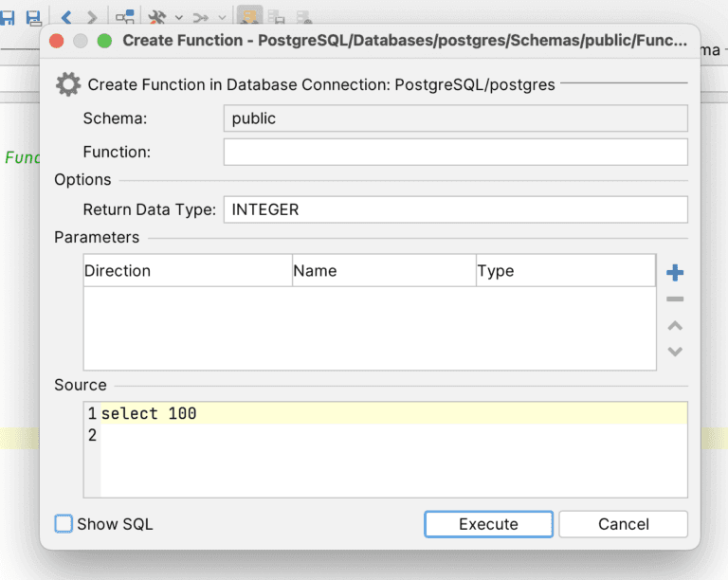
Task: Click the Cancel button
Action: tap(623, 524)
